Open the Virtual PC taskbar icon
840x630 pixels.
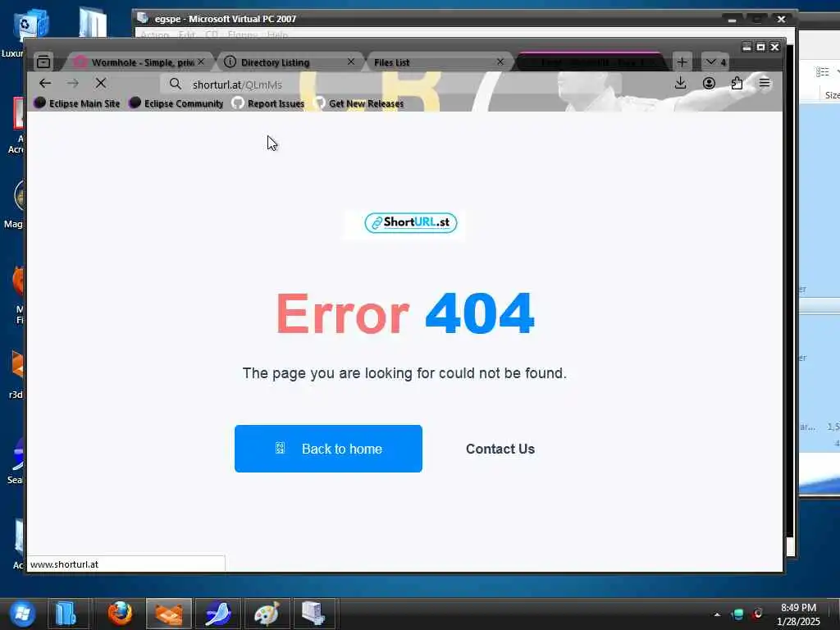pyautogui.click(x=313, y=614)
